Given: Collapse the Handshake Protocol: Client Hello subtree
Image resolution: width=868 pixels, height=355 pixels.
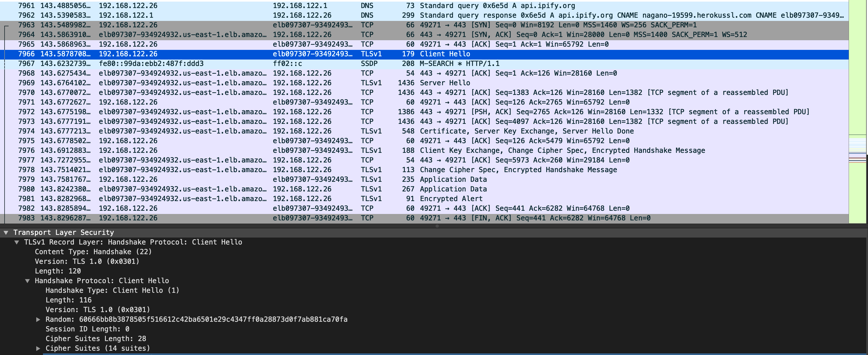Looking at the screenshot, I should point(27,281).
